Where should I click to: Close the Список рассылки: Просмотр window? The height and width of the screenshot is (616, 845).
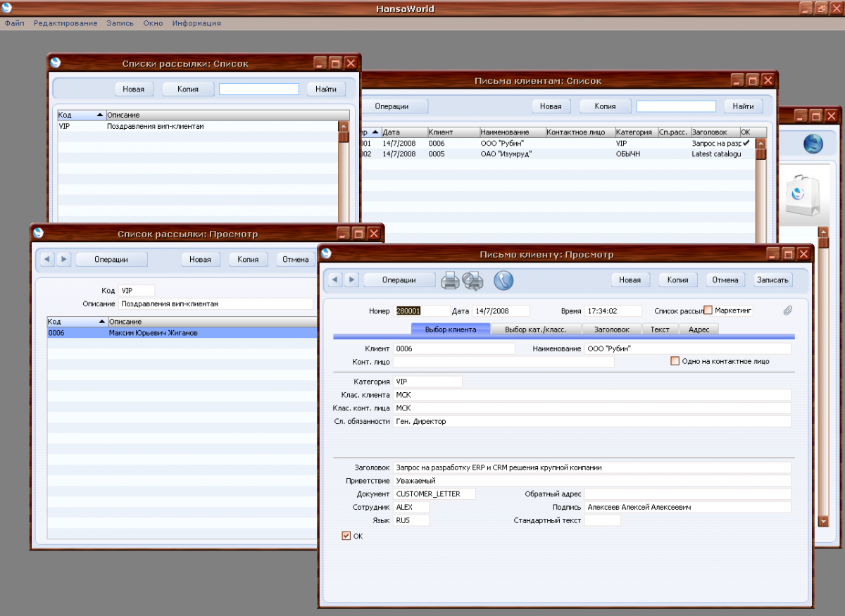pos(373,233)
